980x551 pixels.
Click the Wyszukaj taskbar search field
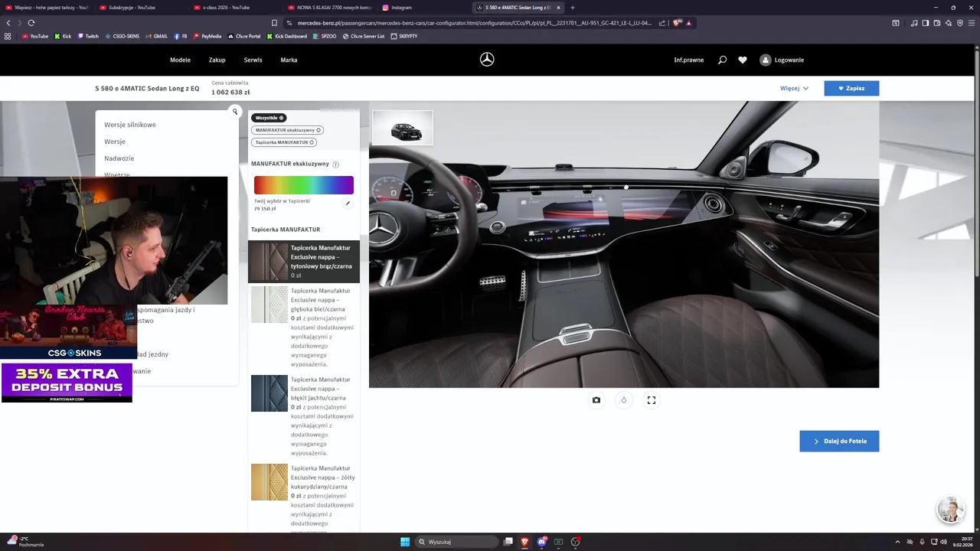pos(457,542)
